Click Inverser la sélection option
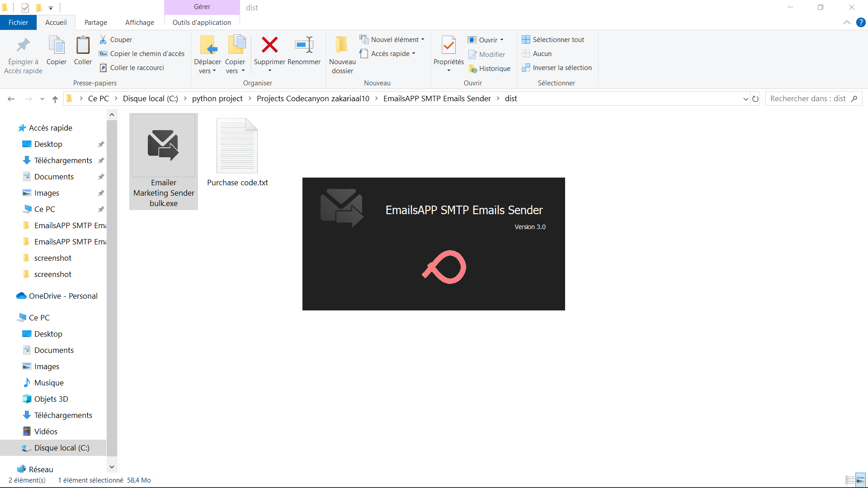 [561, 68]
